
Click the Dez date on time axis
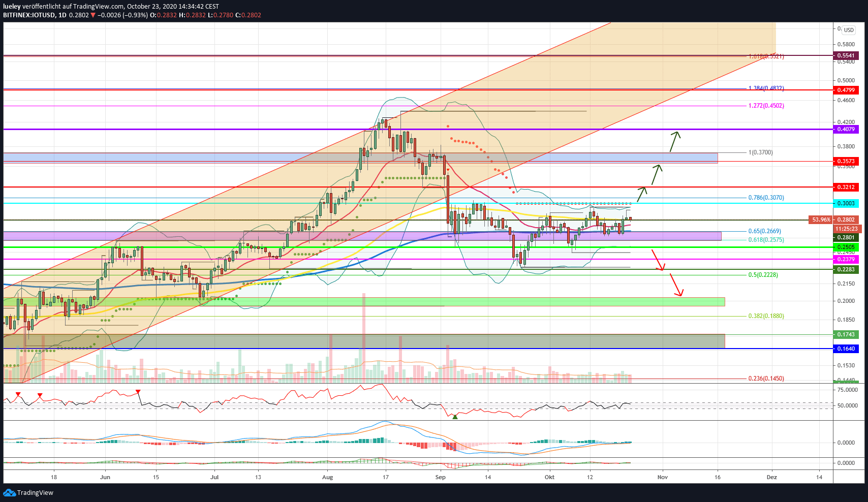tap(771, 477)
